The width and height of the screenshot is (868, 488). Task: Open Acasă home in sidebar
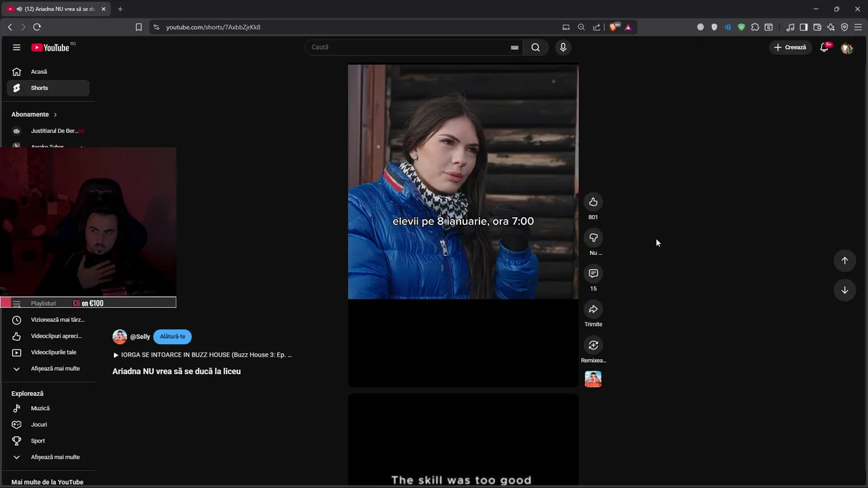48,72
